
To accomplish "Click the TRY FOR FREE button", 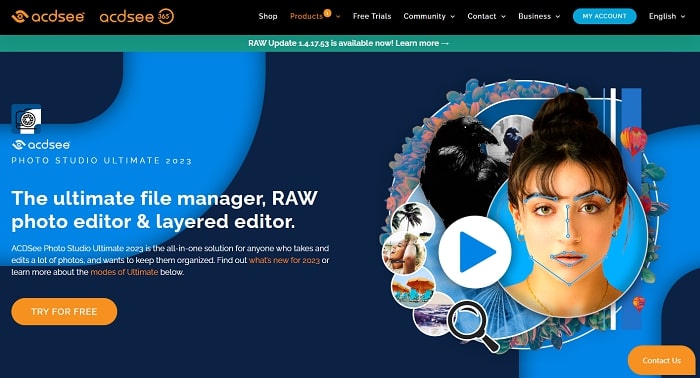I will tap(64, 312).
